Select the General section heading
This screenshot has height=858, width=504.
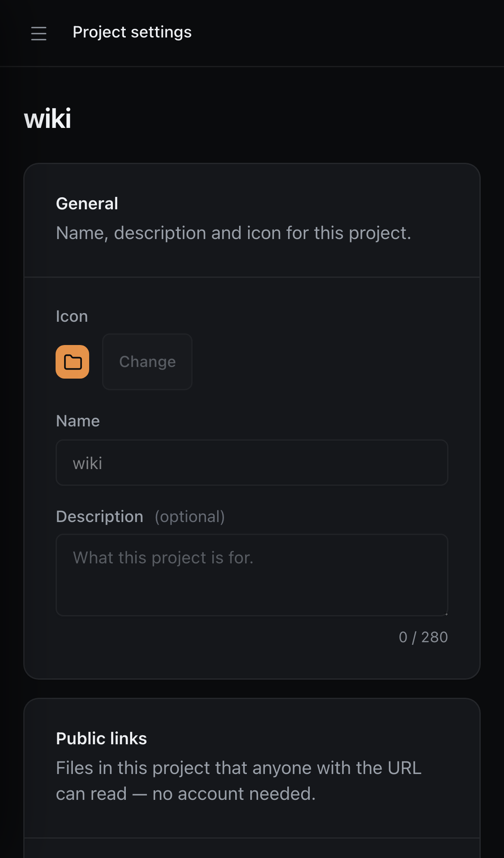pos(87,203)
